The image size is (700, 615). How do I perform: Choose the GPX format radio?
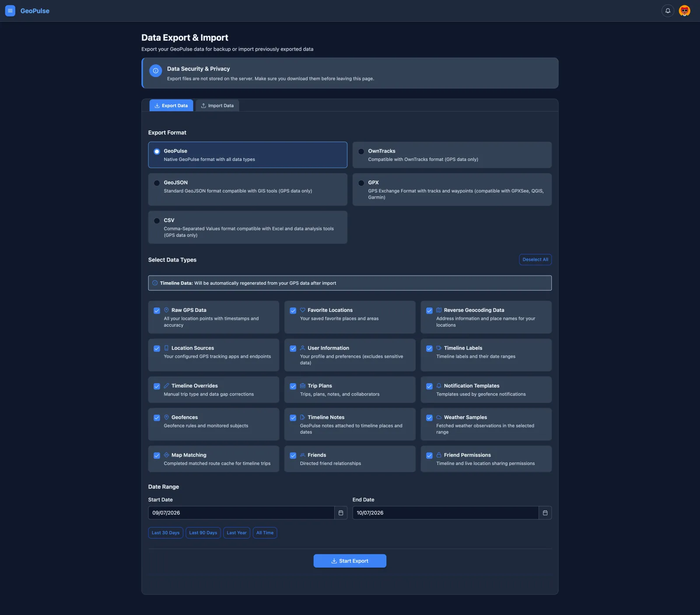coord(361,183)
